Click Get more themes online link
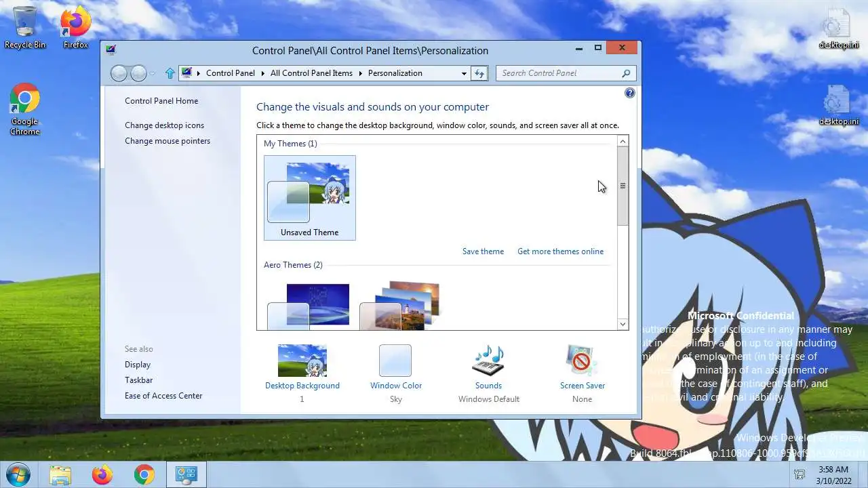868x488 pixels. point(560,251)
